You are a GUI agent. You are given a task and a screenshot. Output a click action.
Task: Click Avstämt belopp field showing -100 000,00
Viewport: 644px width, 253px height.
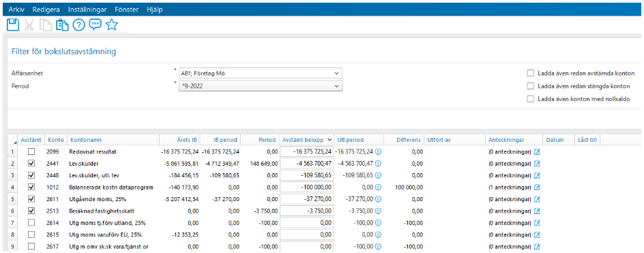(x=306, y=188)
